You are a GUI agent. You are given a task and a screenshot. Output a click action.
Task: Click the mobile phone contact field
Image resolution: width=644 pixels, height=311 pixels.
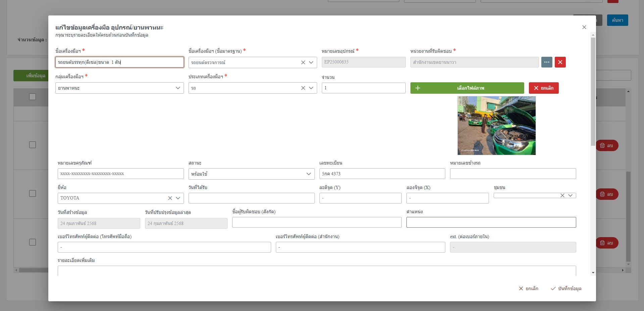tap(164, 247)
